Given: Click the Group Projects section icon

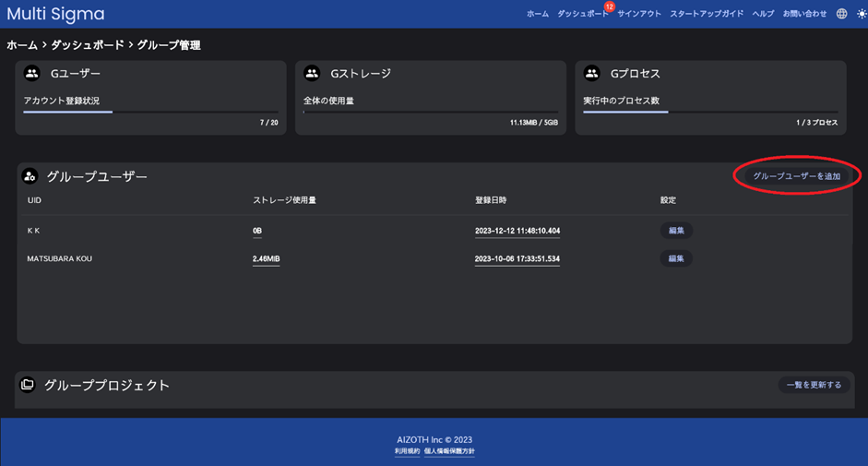Looking at the screenshot, I should (28, 385).
